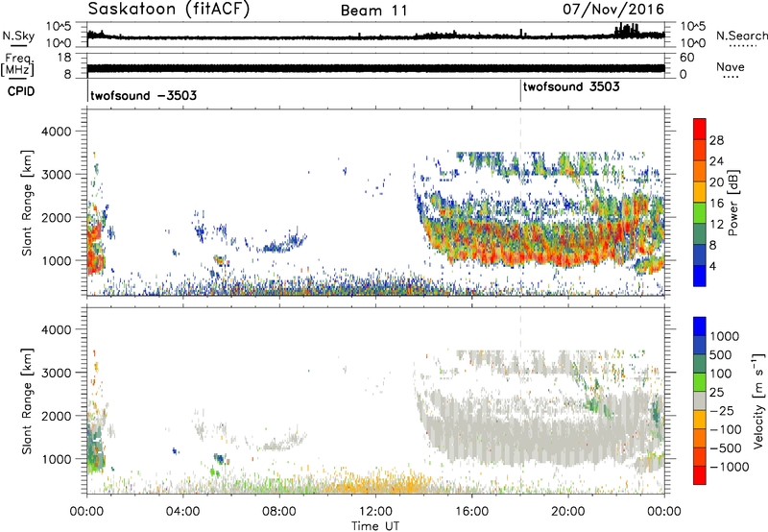This screenshot has width=768, height=532.
Task: Click the '16:00' time tick label
Action: [x=471, y=512]
